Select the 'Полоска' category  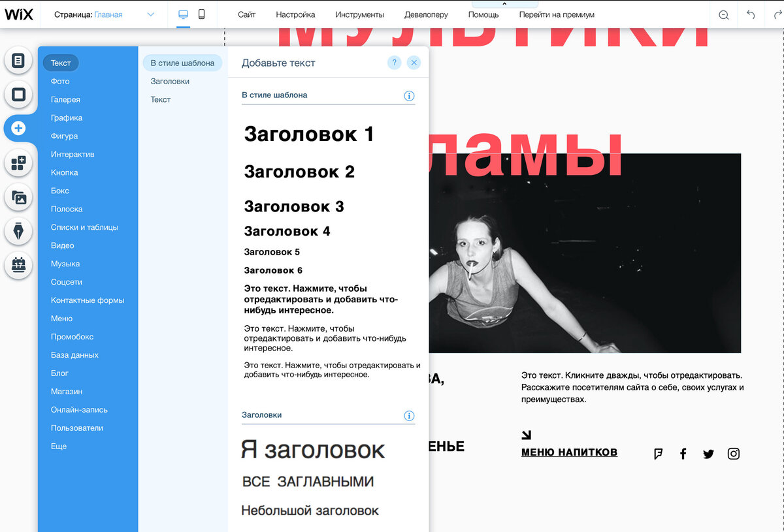[x=67, y=209]
